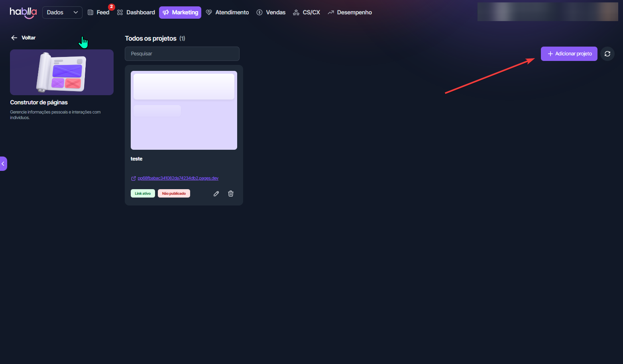Collapse the left side panel chevron
The width and height of the screenshot is (623, 364).
3,164
